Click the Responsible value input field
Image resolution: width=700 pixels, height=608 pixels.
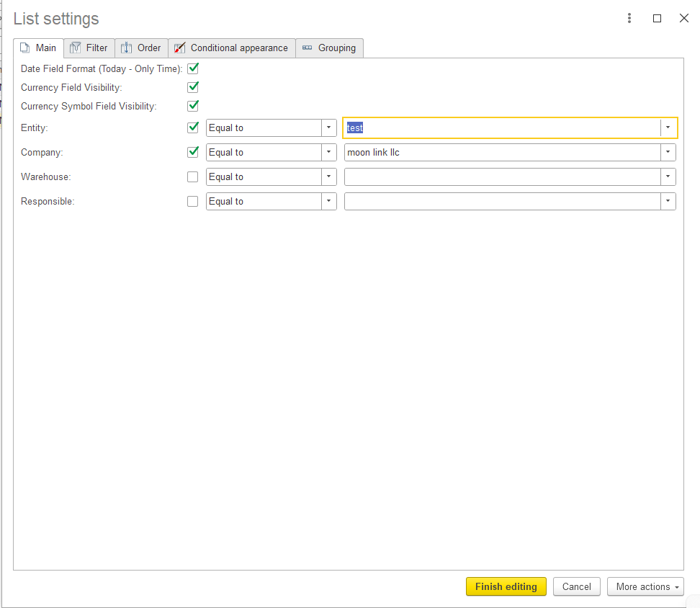[502, 201]
